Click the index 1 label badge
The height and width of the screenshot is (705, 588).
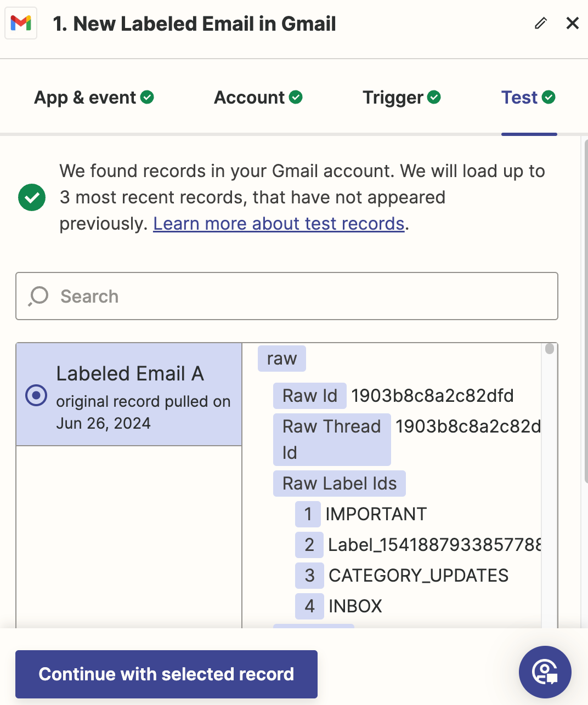(x=308, y=514)
